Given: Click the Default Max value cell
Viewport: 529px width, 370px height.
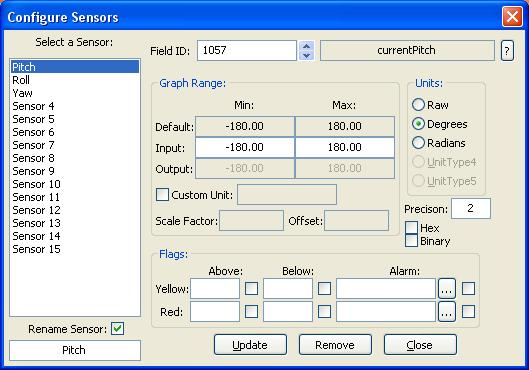Looking at the screenshot, I should (345, 126).
